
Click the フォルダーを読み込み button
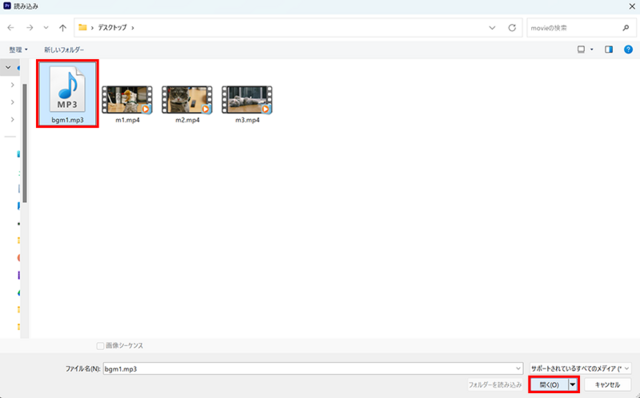click(495, 385)
